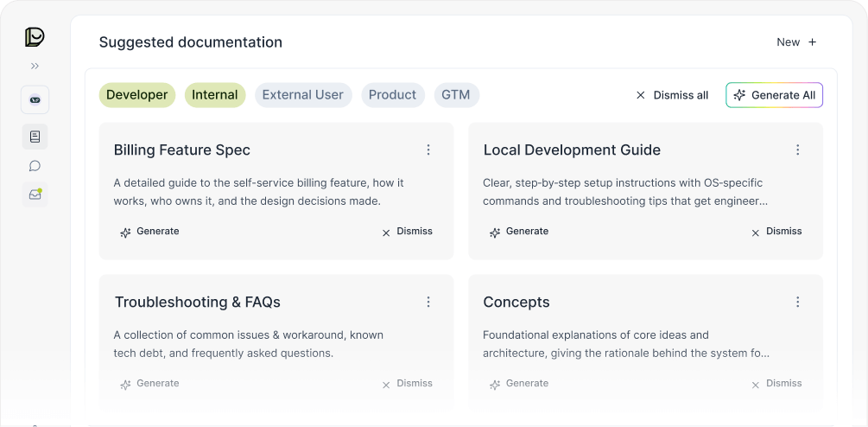Viewport: 868px width, 427px height.
Task: Generate the Billing Feature Spec document
Action: (149, 232)
